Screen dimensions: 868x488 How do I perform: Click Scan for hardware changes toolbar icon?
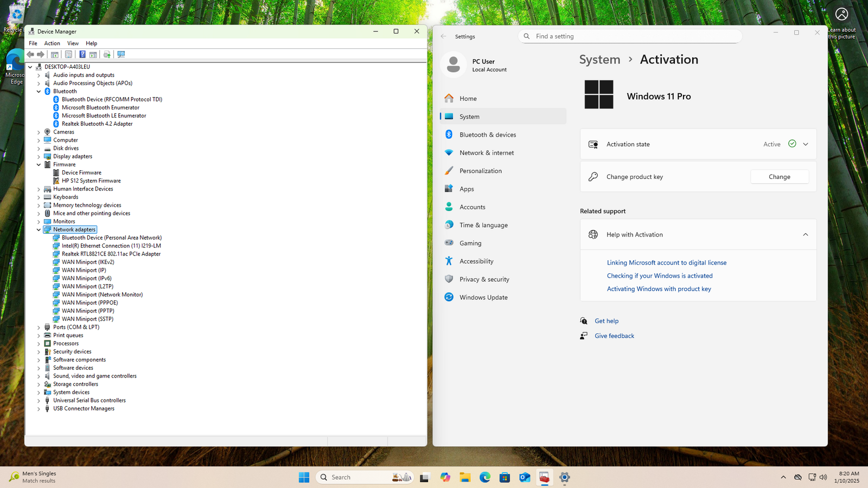[121, 54]
